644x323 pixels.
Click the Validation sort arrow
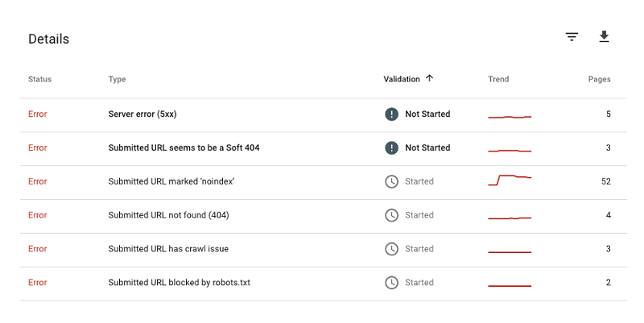pos(429,78)
